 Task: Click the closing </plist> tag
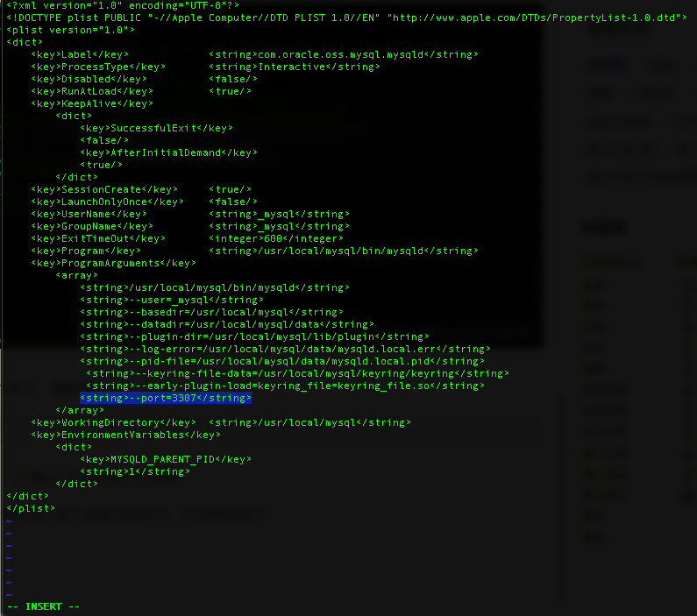31,509
